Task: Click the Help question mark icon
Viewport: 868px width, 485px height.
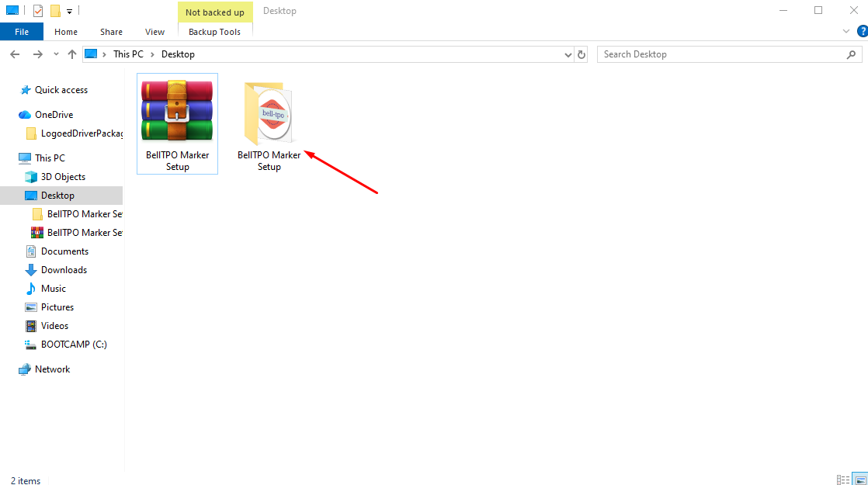Action: pyautogui.click(x=860, y=32)
